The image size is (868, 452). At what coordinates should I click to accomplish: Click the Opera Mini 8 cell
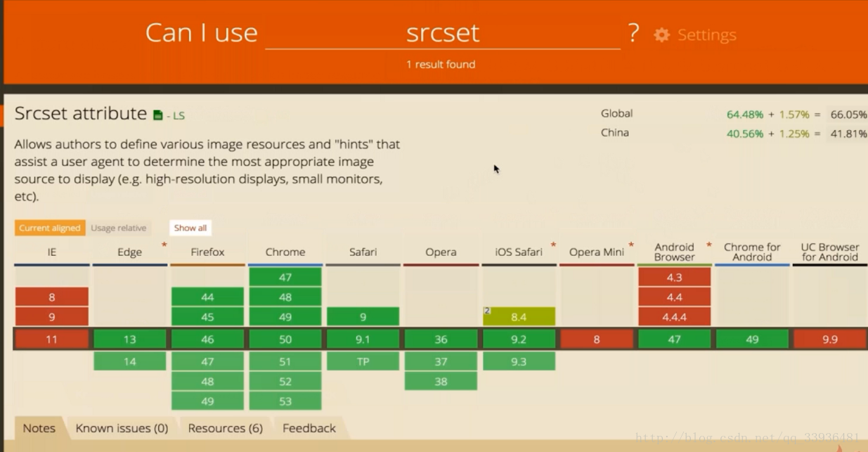597,339
